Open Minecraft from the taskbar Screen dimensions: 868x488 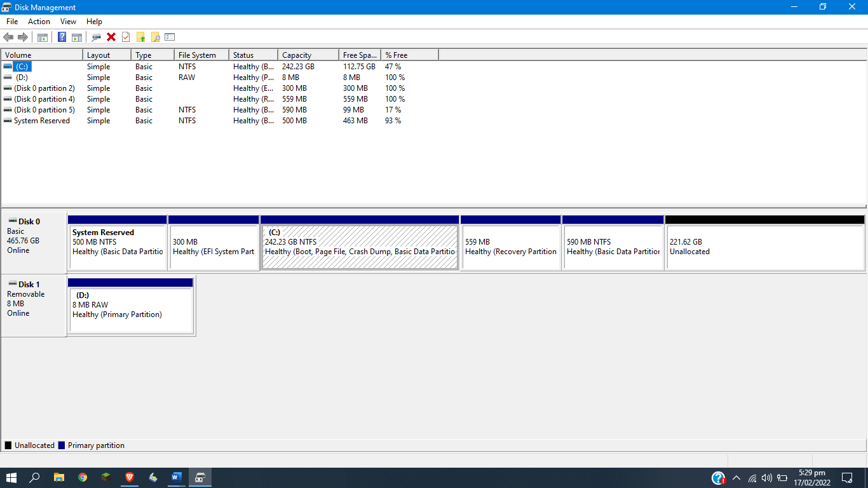pos(106,477)
